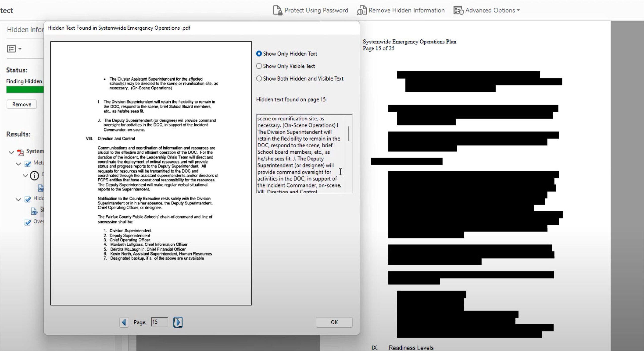
Task: Uncheck the Hidden text checkbox
Action: 28,199
